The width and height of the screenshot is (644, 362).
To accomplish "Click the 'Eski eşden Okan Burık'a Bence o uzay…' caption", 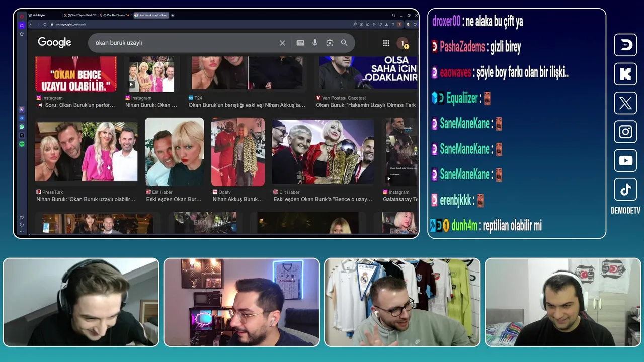I will (x=323, y=200).
